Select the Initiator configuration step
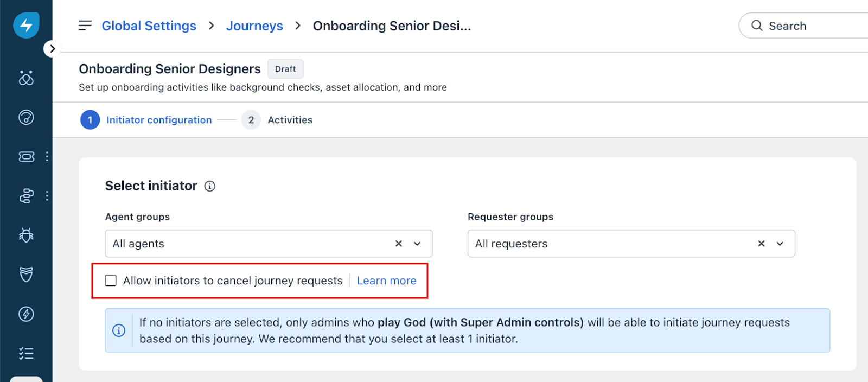 click(158, 120)
